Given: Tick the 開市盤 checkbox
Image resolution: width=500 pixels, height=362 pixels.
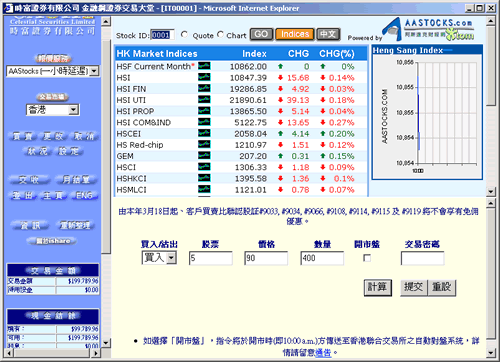Looking at the screenshot, I should [367, 258].
